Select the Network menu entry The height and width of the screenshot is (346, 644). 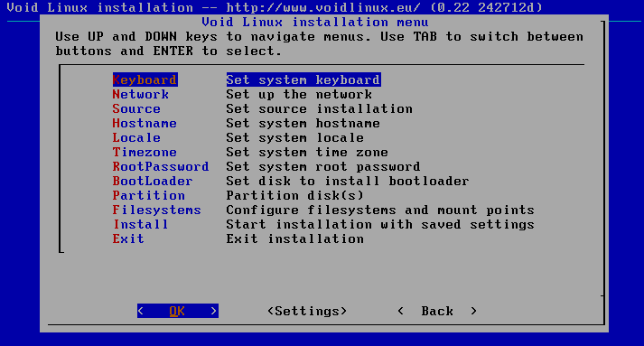141,94
